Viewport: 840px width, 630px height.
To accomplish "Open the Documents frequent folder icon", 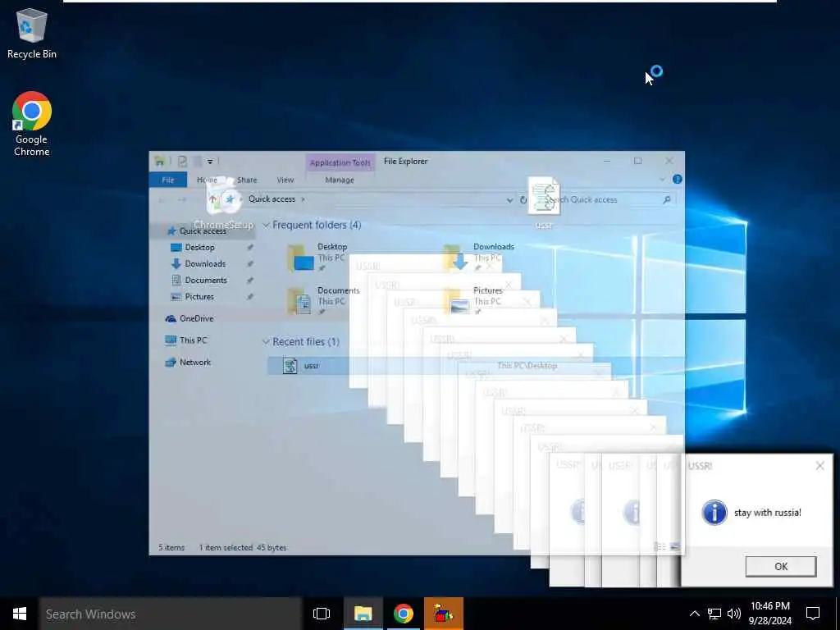I will (300, 301).
